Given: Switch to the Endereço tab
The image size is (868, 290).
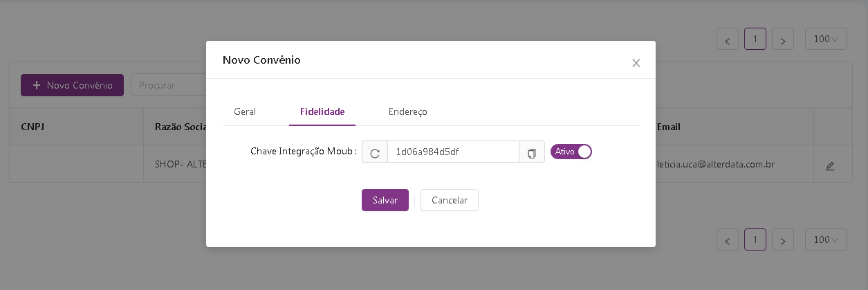Looking at the screenshot, I should [407, 111].
